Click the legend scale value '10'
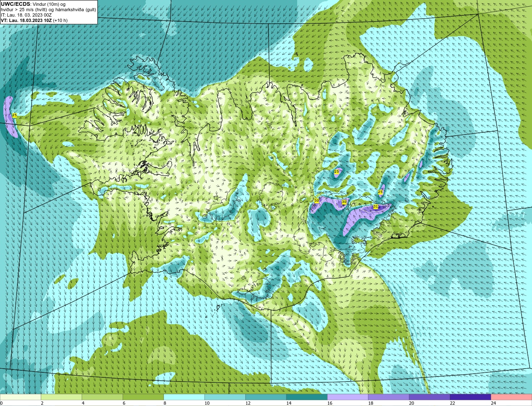Screen dimensions: 532x406 (207, 403)
